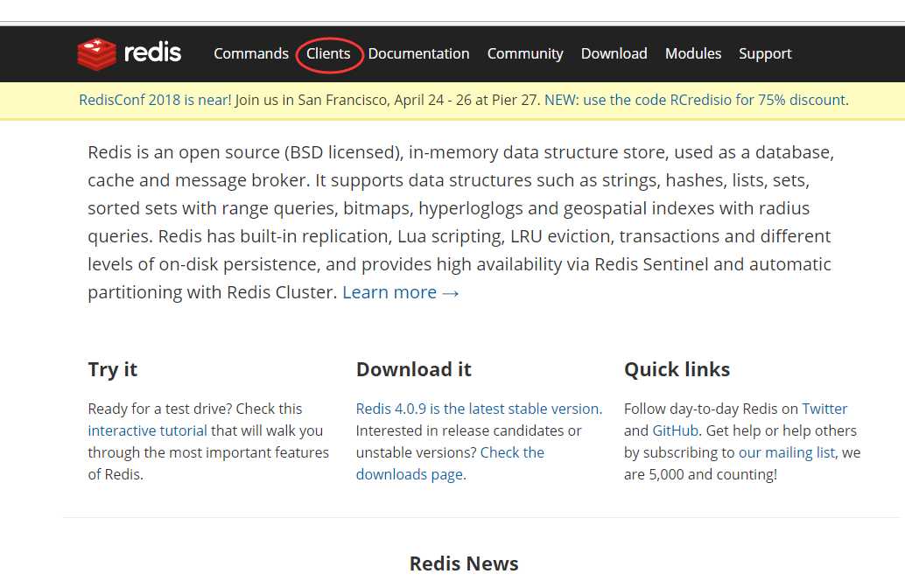
Task: Visit the Support navigation item
Action: [765, 54]
